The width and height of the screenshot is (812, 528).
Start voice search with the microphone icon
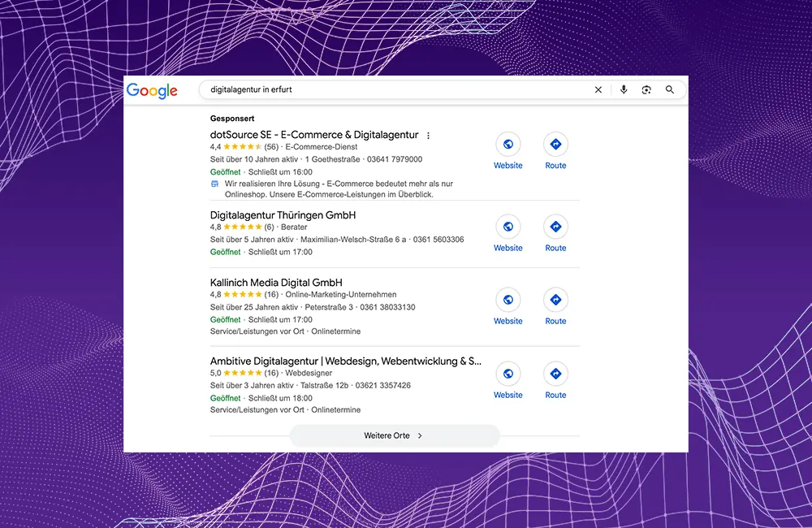pyautogui.click(x=624, y=90)
